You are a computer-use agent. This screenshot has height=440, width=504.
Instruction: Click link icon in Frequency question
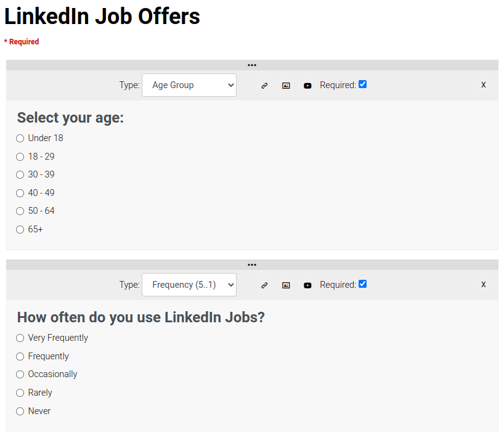tap(264, 285)
